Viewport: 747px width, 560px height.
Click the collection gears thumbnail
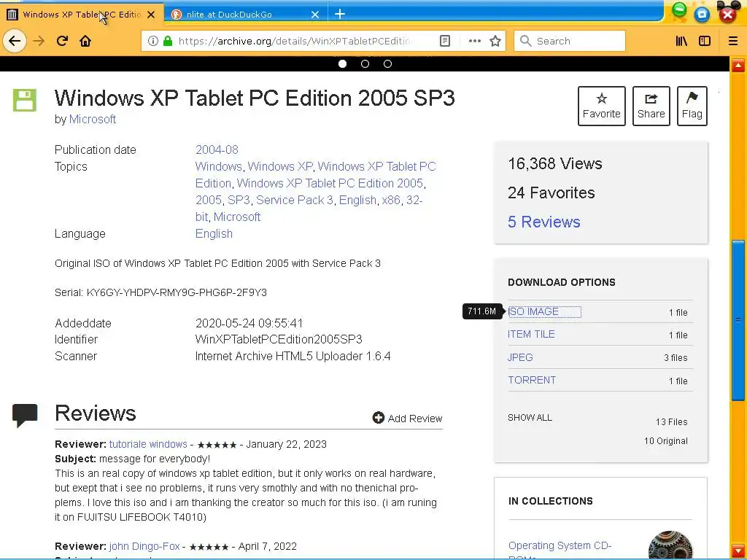tap(670, 545)
